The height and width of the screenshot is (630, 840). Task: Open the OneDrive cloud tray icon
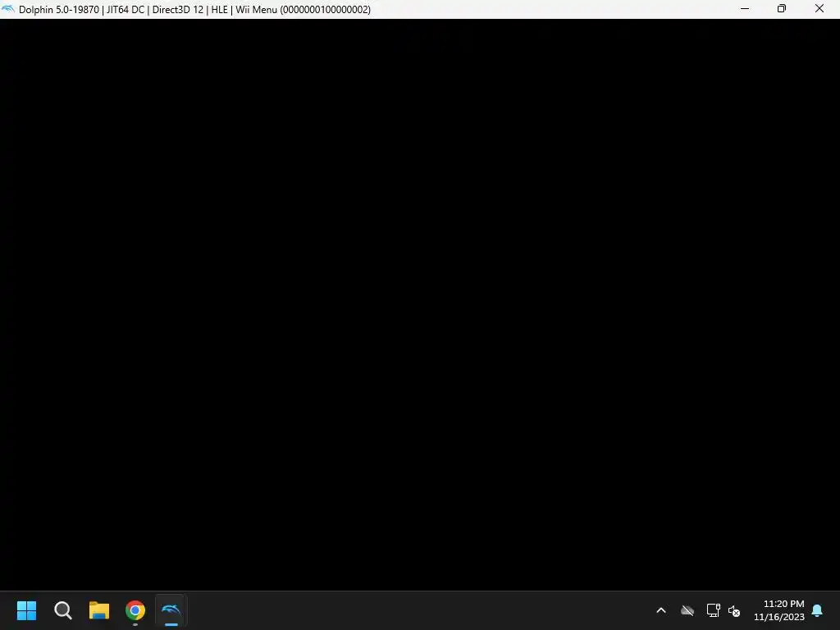pyautogui.click(x=687, y=610)
